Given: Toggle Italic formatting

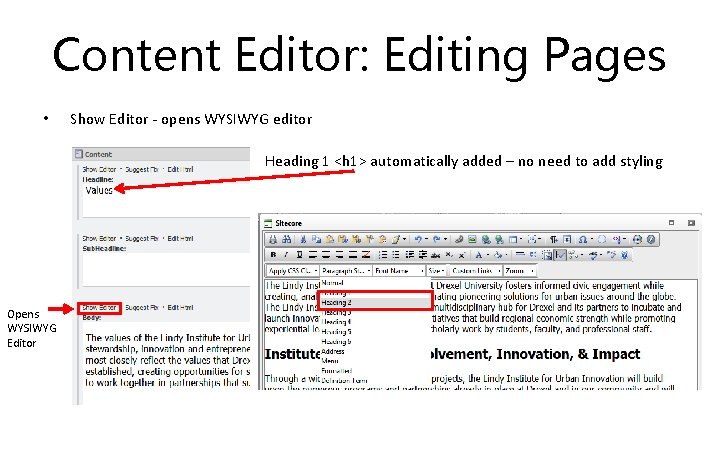Looking at the screenshot, I should coord(286,255).
